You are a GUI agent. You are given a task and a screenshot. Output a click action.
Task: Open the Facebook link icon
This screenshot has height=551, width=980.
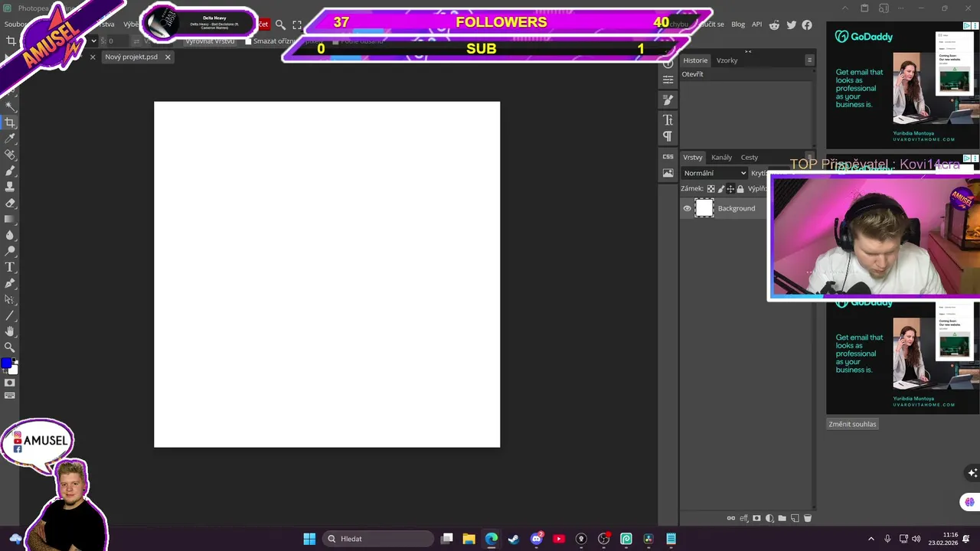pos(807,24)
